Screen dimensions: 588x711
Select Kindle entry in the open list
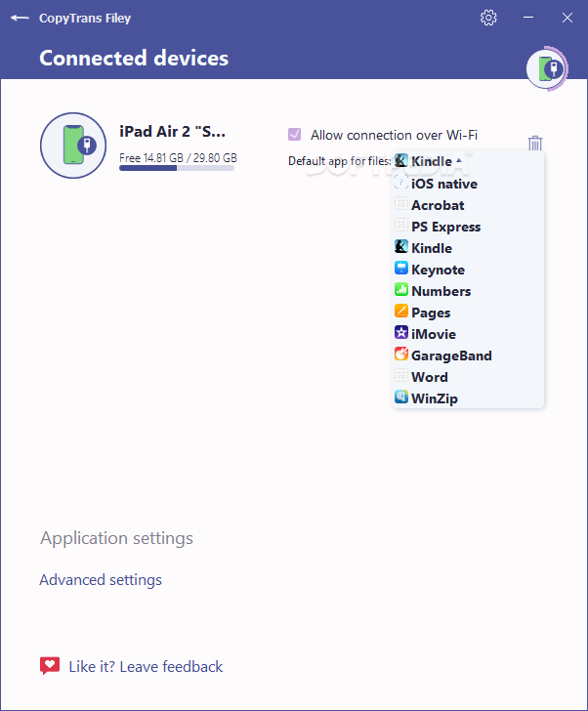coord(468,248)
